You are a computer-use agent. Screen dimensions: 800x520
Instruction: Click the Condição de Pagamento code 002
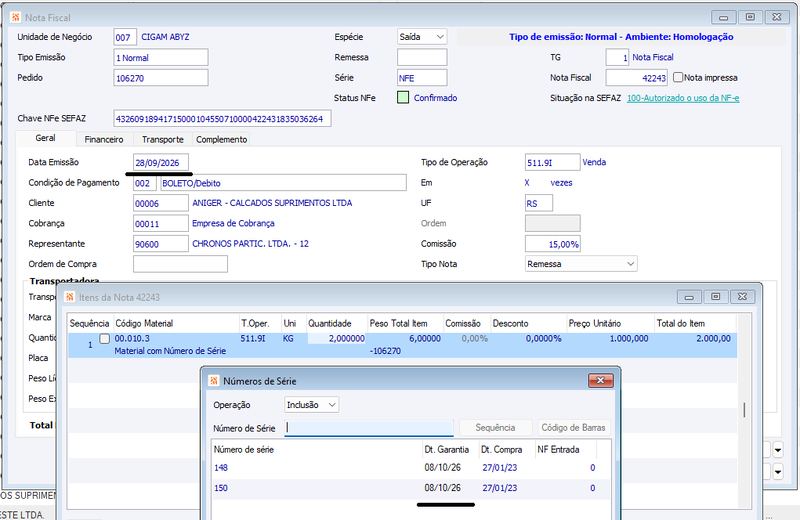144,183
